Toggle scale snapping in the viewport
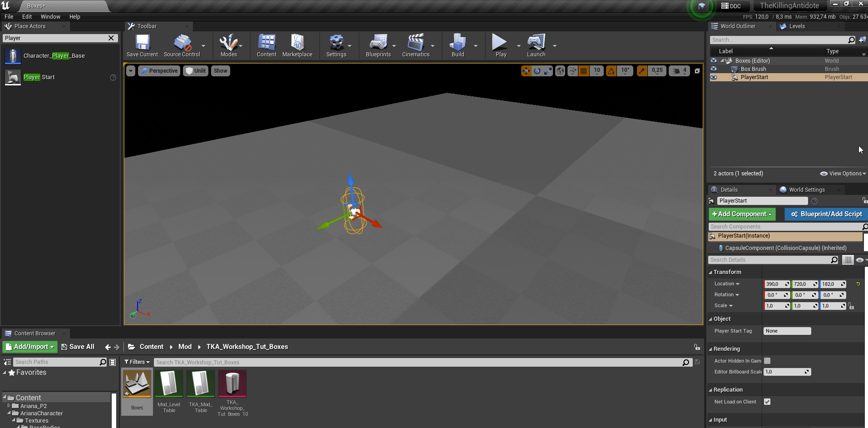Image resolution: width=868 pixels, height=428 pixels. point(642,71)
